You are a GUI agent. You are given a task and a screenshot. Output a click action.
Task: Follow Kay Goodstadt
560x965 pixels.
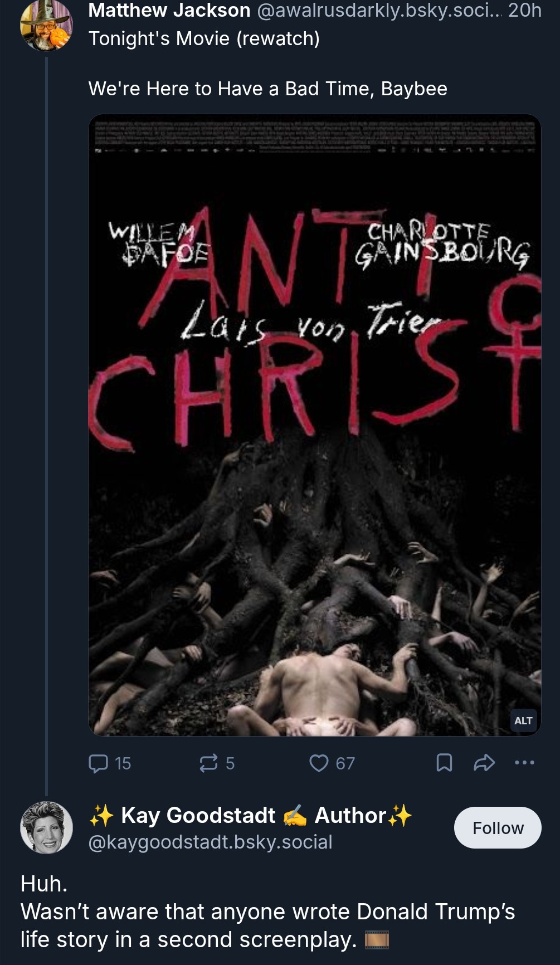[498, 828]
